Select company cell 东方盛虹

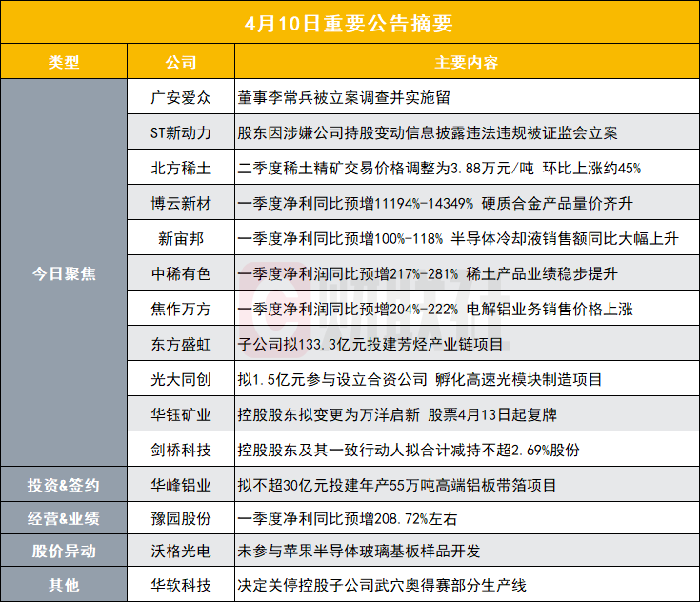point(181,344)
